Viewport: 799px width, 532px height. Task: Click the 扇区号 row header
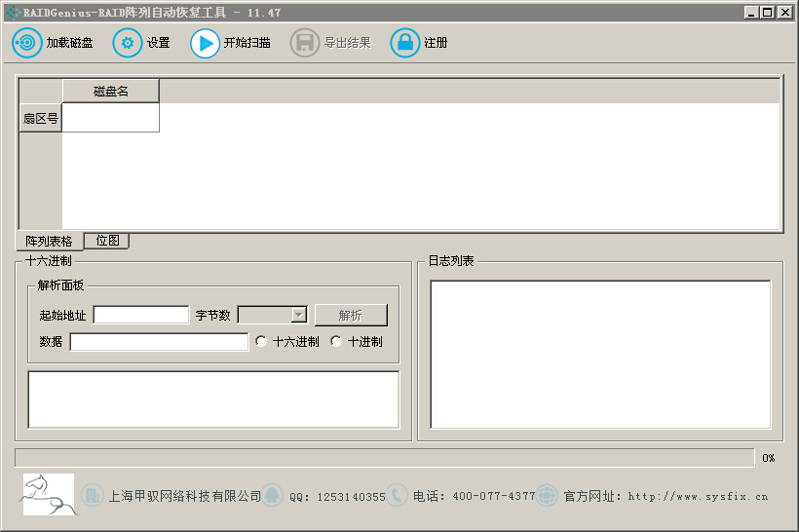[40, 118]
